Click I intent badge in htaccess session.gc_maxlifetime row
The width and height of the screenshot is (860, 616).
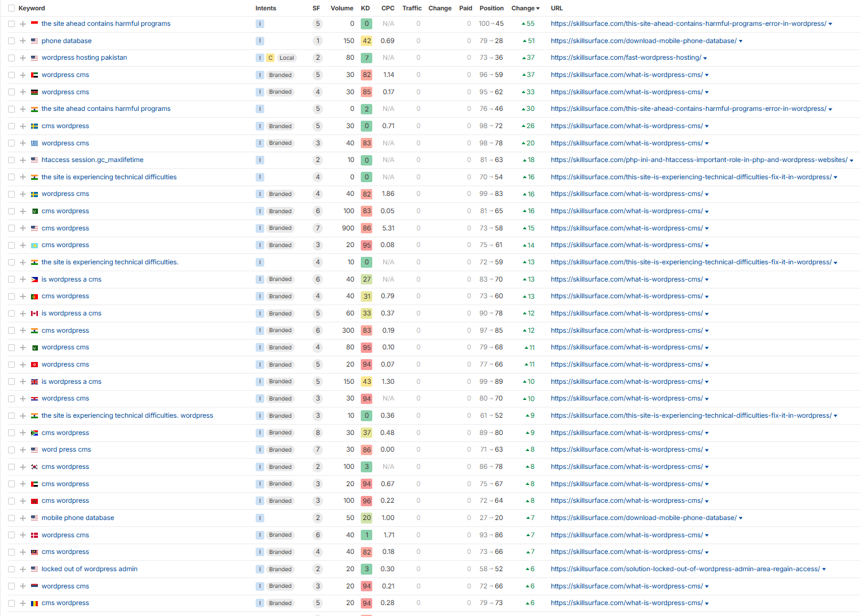coord(260,160)
